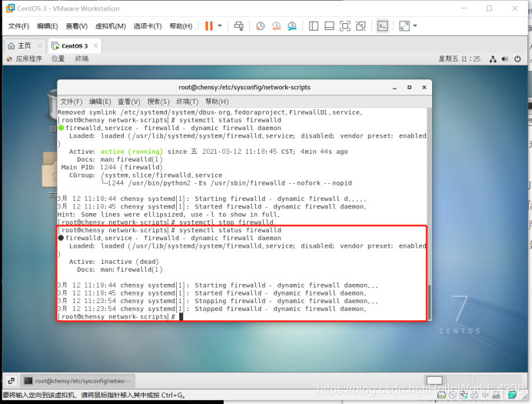Send Ctrl+Alt+Del to the virtual machine

(x=238, y=26)
